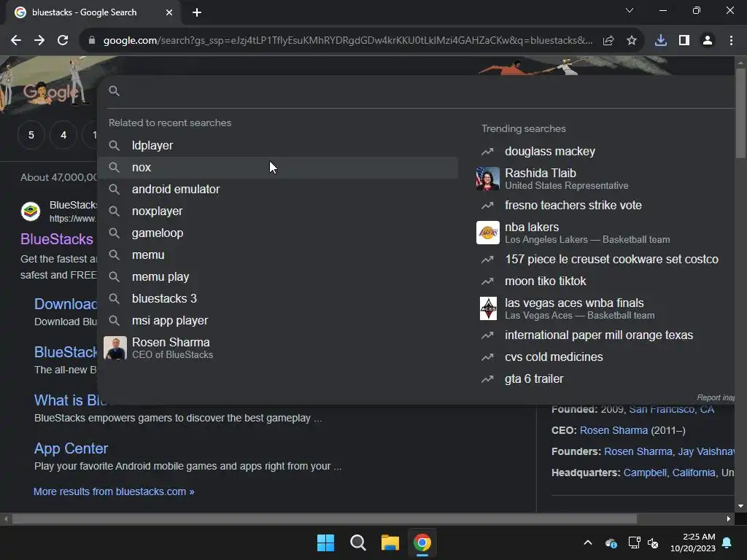This screenshot has height=560, width=747.
Task: Select noxplayer suggestion
Action: coord(278,211)
